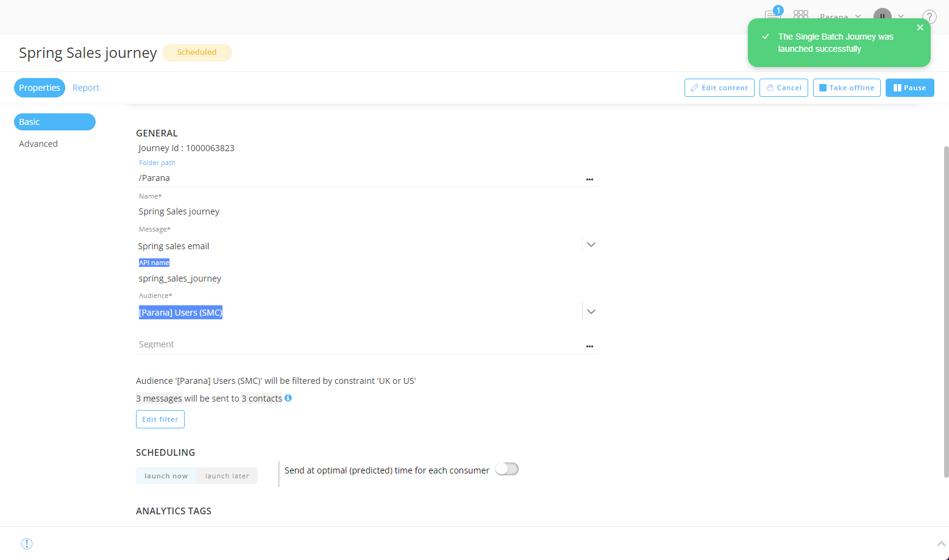The width and height of the screenshot is (949, 560).
Task: Open the apps grid icon
Action: coord(800,14)
